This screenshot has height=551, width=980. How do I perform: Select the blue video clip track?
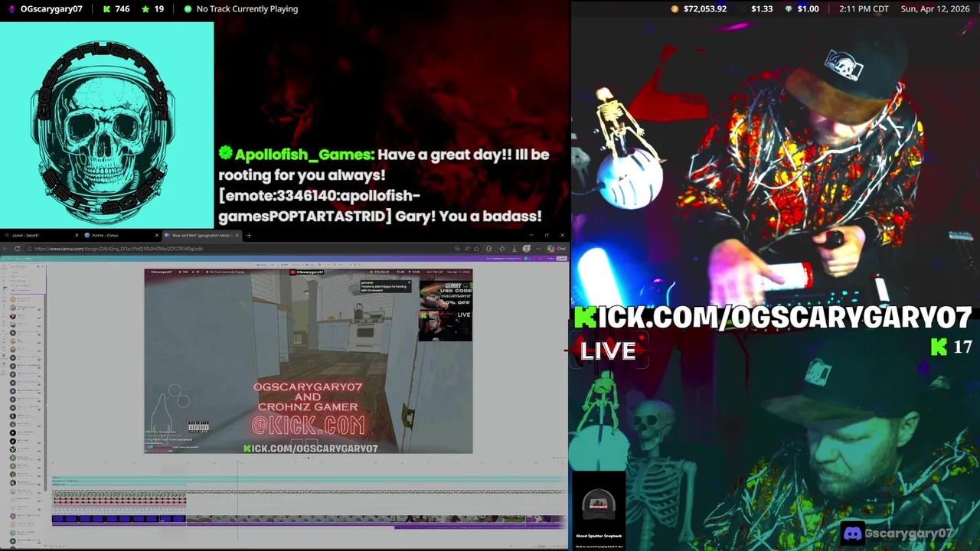pos(119,520)
